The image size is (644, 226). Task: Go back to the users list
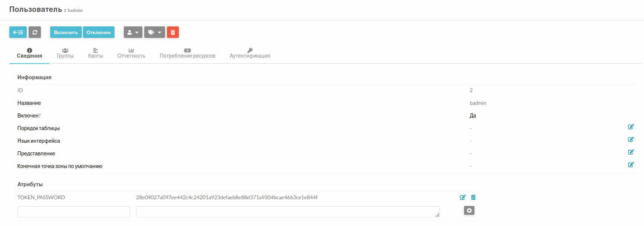(x=18, y=32)
